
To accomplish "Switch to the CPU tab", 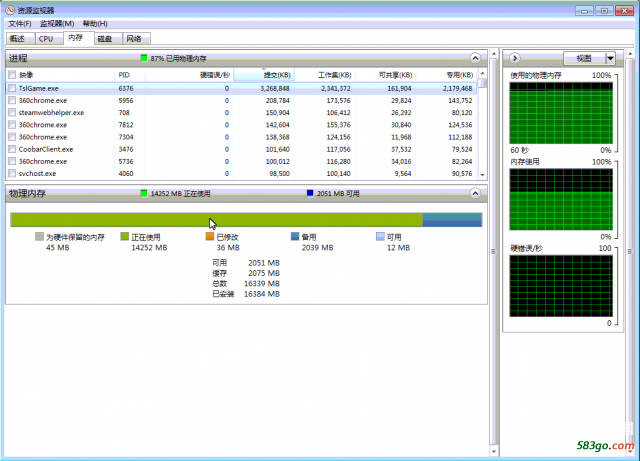I will click(x=49, y=38).
